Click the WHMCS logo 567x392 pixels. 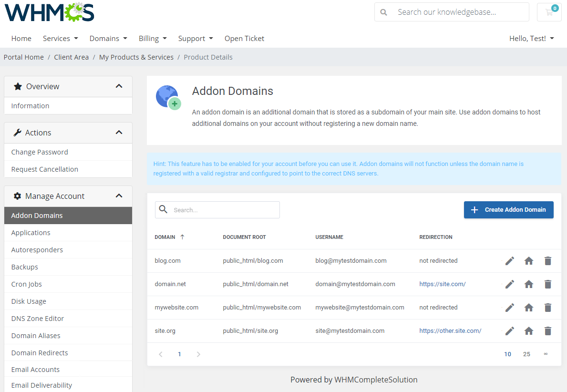[49, 13]
